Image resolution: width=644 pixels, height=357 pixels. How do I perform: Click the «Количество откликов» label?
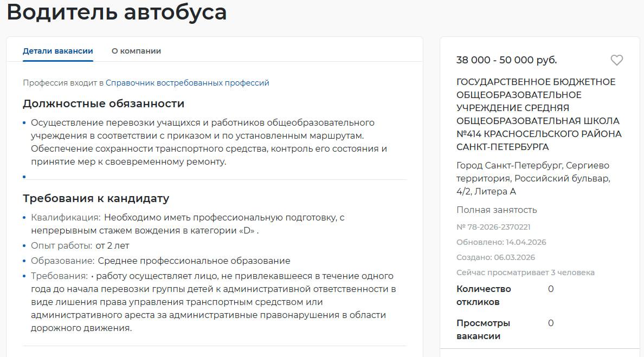click(x=484, y=295)
